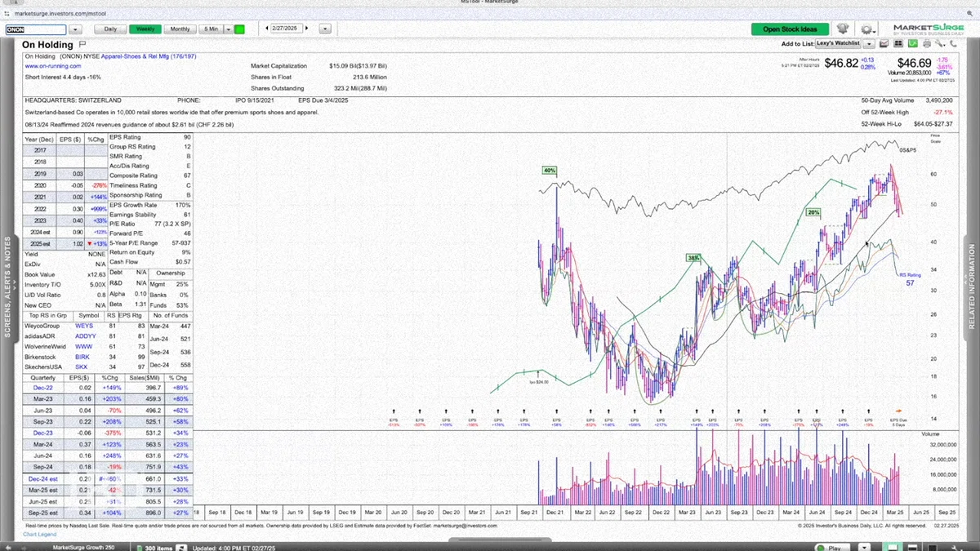This screenshot has height=551, width=980.
Task: Click the Open Stock Ideas button
Action: (x=790, y=29)
